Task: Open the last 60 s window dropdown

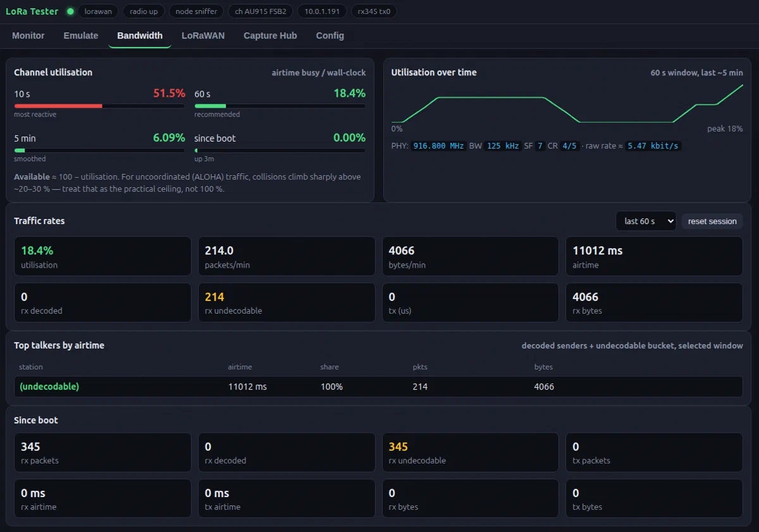Action: [x=646, y=221]
